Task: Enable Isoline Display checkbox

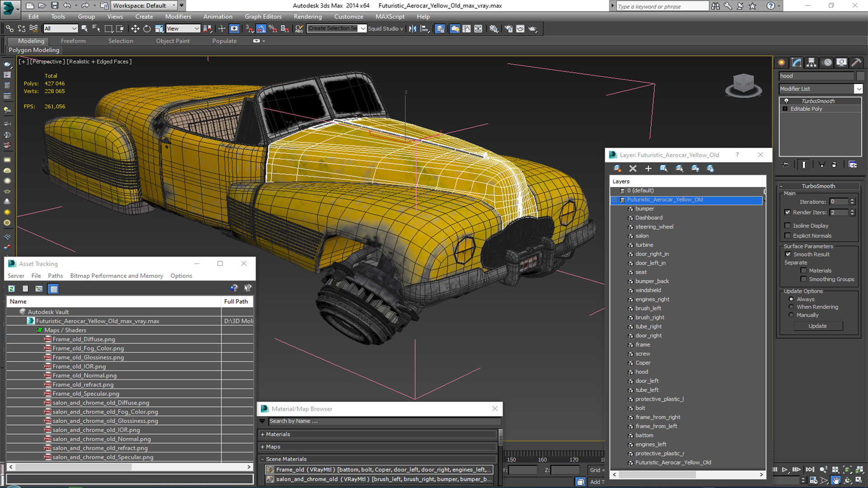Action: 788,225
